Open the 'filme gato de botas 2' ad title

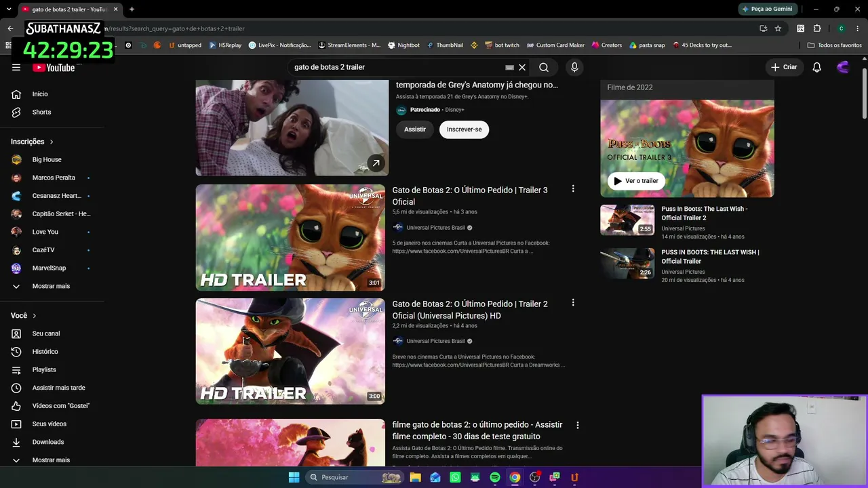(477, 430)
